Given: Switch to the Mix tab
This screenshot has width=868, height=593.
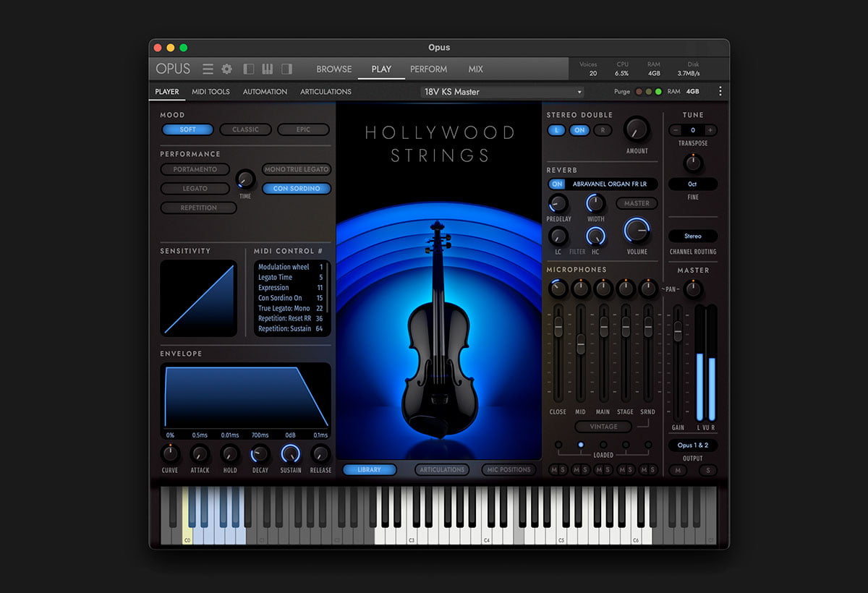Looking at the screenshot, I should coord(475,69).
